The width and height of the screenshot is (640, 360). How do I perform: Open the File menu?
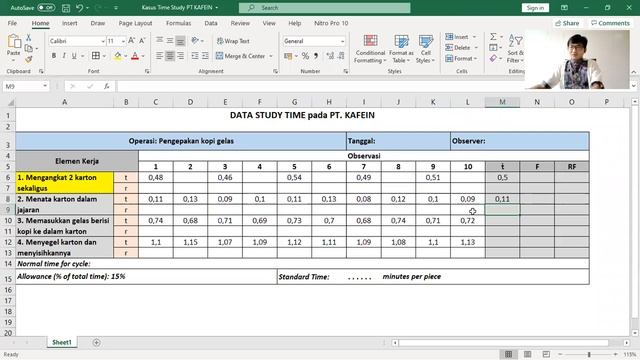(x=12, y=23)
